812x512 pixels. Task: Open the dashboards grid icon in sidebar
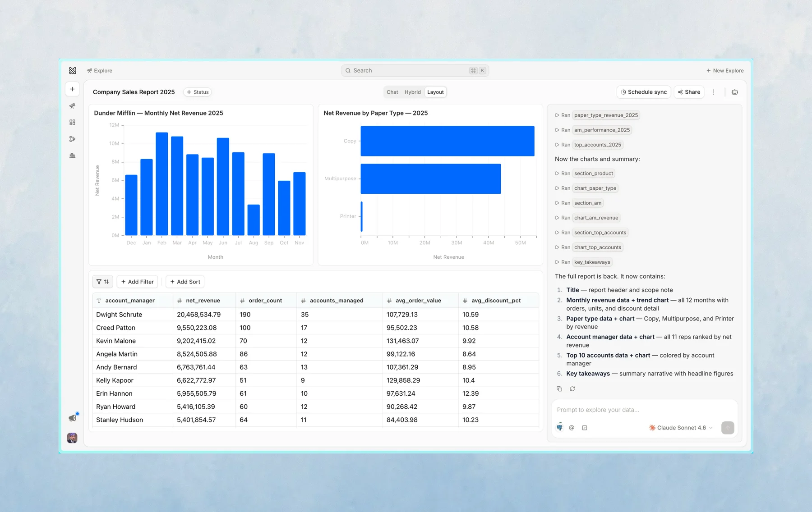[x=72, y=123]
